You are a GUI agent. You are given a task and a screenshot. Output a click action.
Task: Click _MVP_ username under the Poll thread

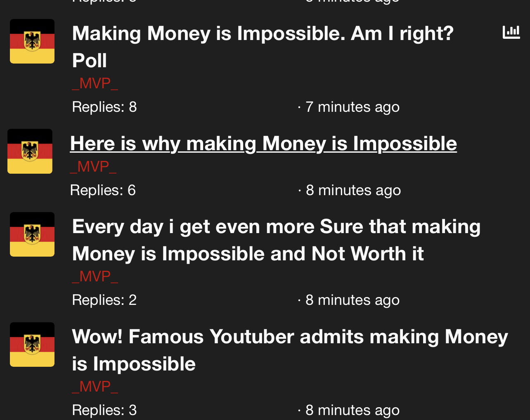(95, 83)
